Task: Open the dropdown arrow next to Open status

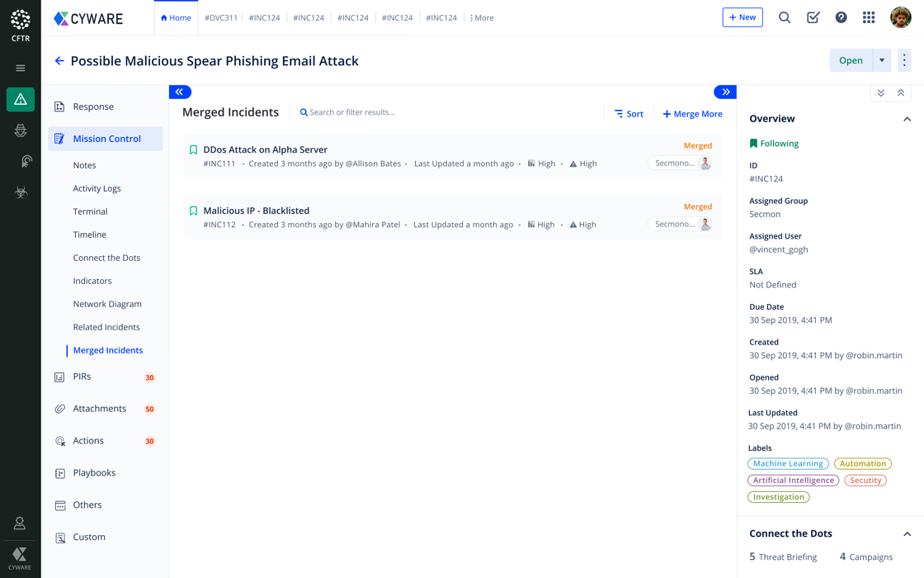Action: coord(882,60)
